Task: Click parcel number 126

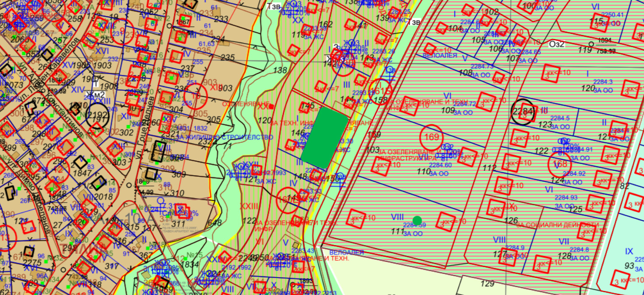Action: [x=510, y=220]
